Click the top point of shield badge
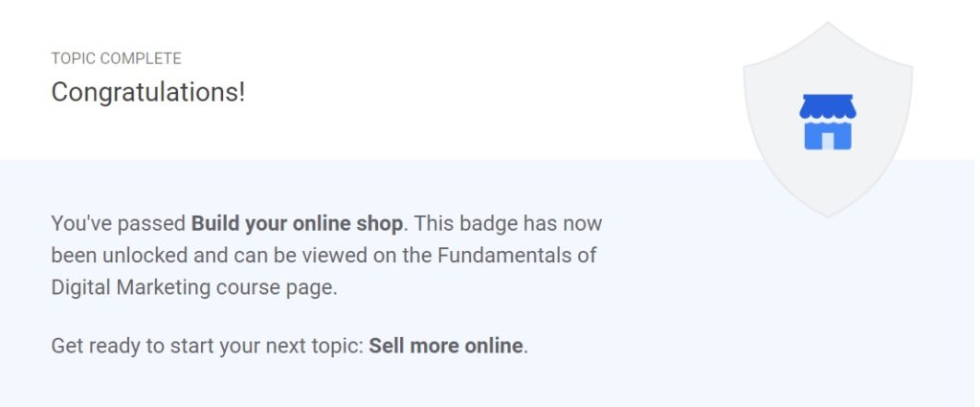This screenshot has width=980, height=407. [828, 26]
